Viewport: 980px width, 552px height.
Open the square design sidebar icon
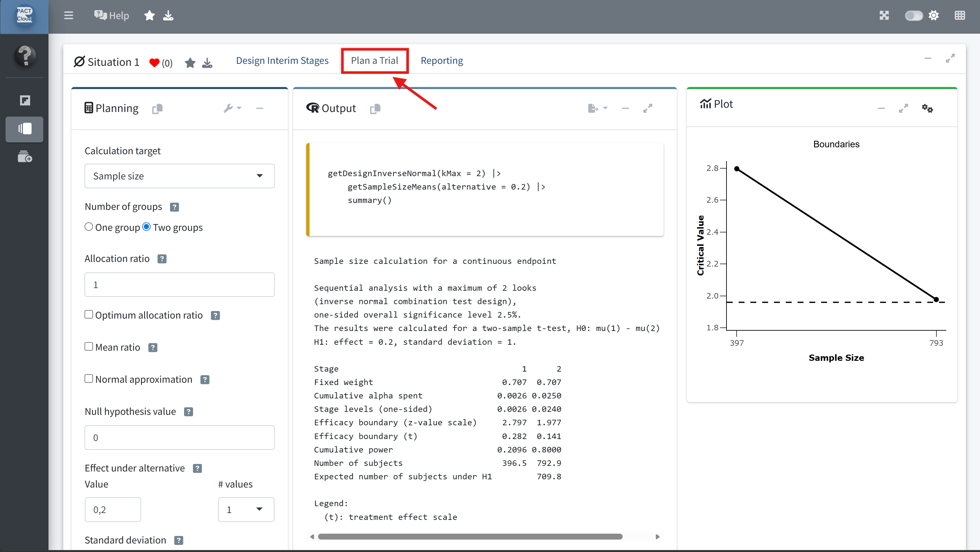coord(25,101)
